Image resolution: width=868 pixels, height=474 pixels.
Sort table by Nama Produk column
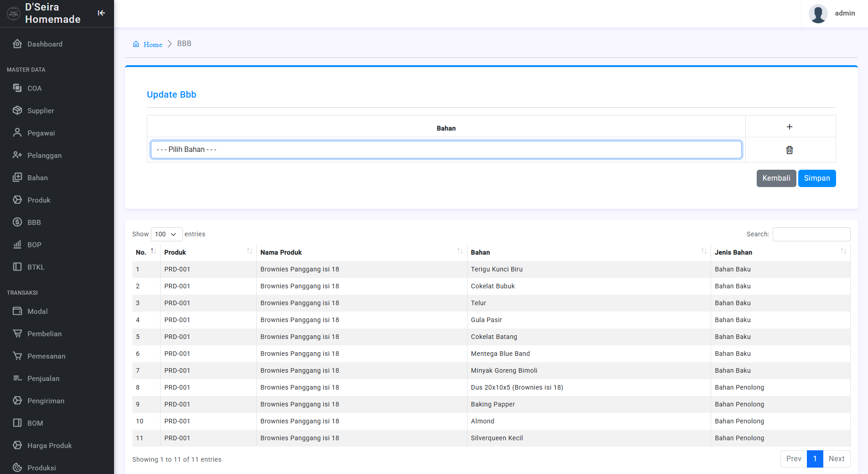pyautogui.click(x=362, y=252)
